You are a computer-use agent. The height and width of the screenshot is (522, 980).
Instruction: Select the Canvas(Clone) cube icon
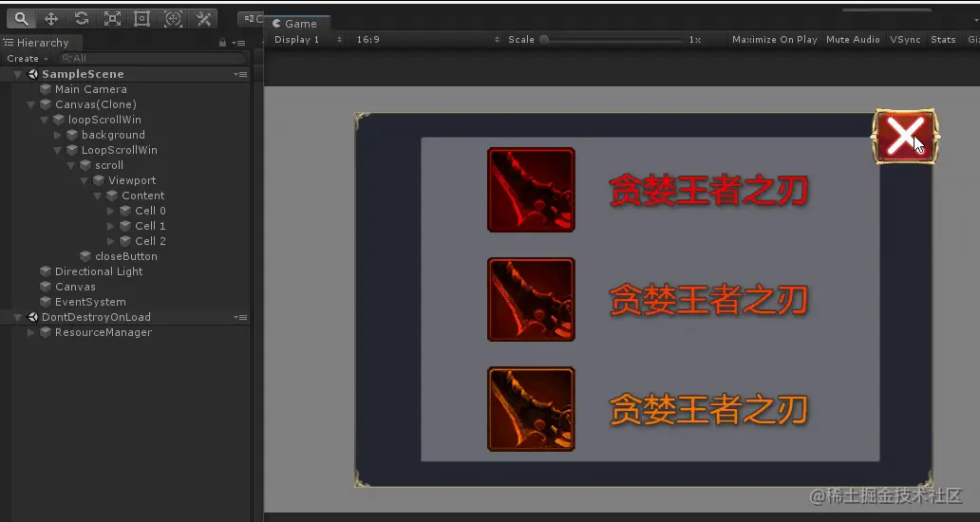(46, 104)
